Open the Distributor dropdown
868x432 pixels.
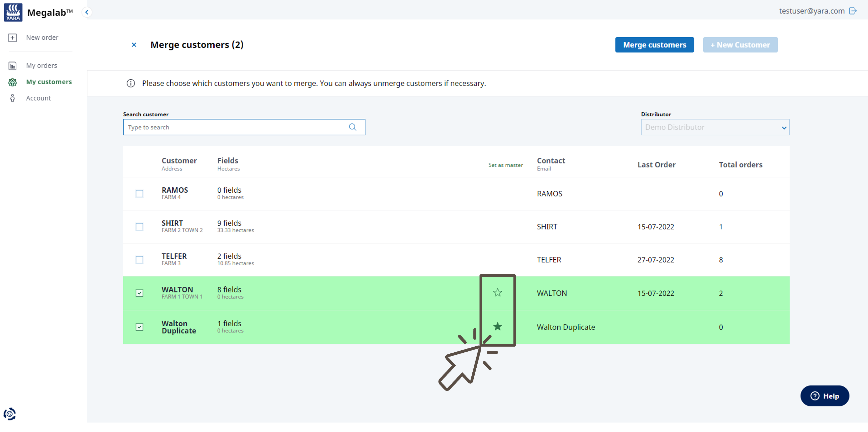pos(715,127)
